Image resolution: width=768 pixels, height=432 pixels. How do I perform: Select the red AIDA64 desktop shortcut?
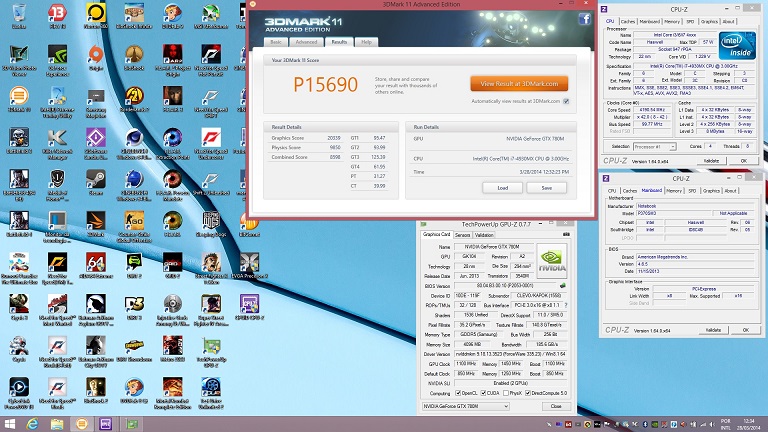[96, 266]
